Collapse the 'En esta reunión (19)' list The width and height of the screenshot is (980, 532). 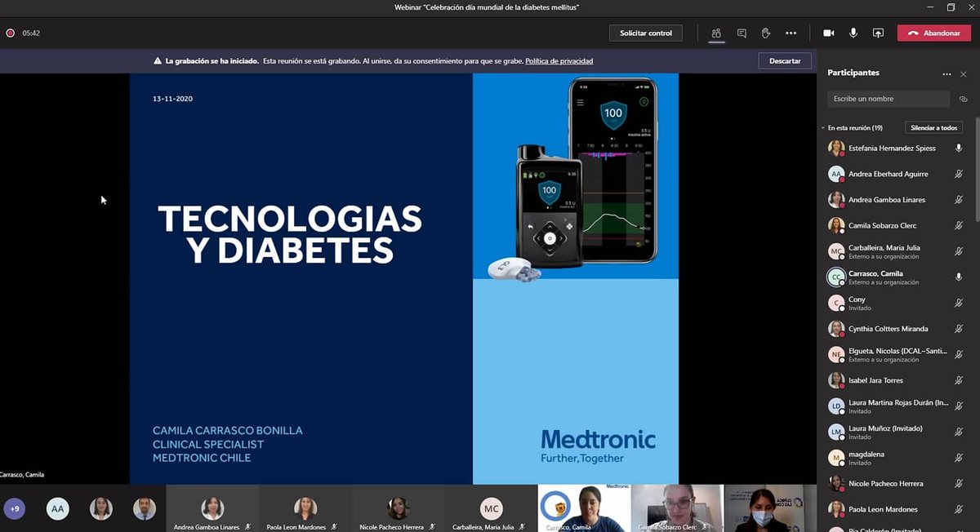tap(823, 128)
